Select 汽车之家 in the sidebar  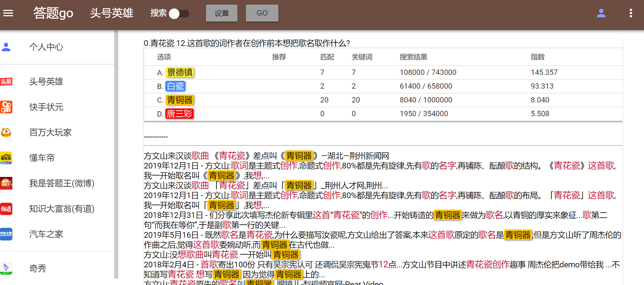pyautogui.click(x=46, y=234)
